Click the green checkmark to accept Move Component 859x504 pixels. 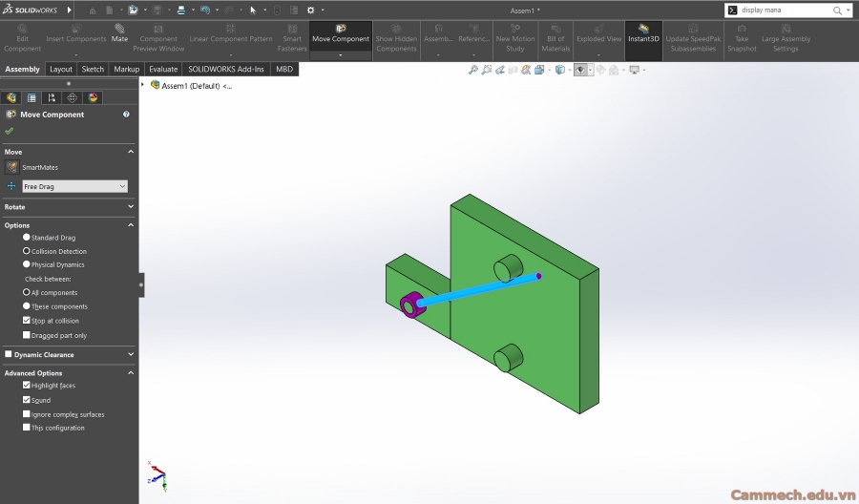tap(9, 131)
